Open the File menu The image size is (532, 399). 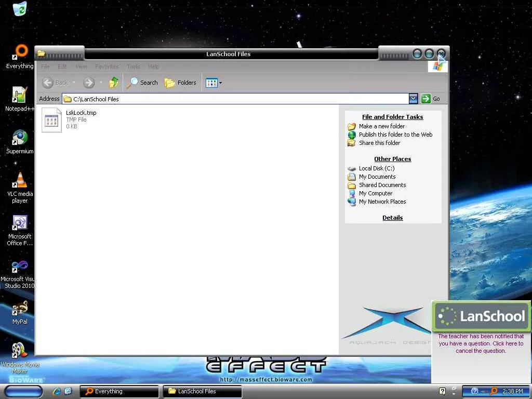click(45, 66)
